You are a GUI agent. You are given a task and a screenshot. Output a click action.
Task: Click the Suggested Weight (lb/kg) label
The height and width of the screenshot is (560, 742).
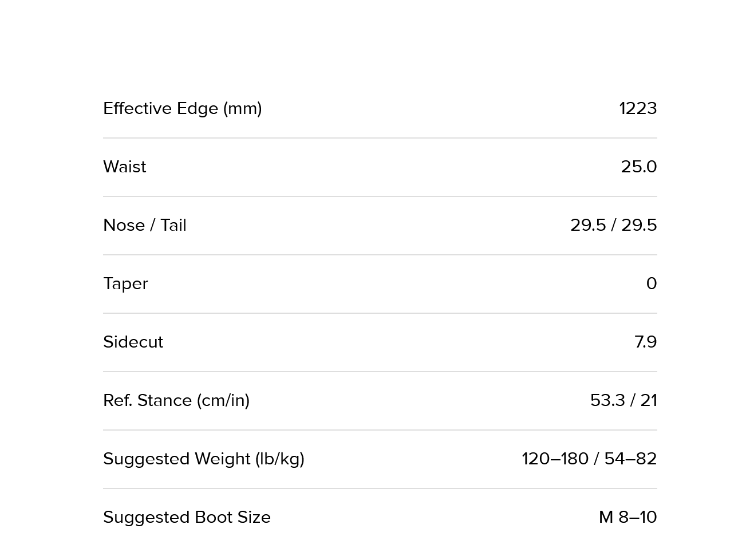coord(203,459)
